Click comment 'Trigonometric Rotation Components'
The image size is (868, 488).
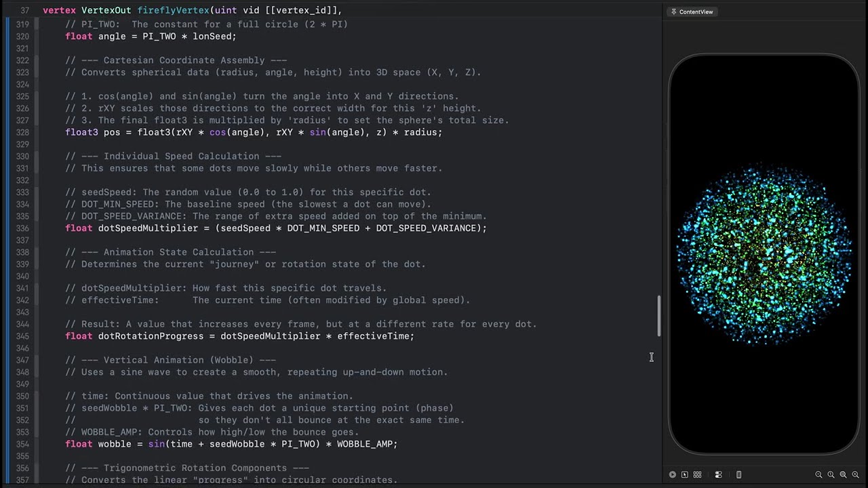pos(195,468)
